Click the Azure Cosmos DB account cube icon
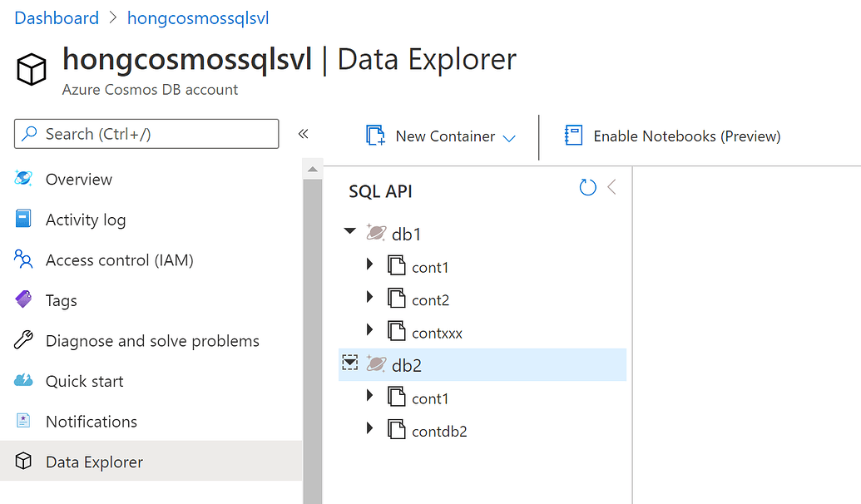The image size is (861, 504). coord(31,69)
